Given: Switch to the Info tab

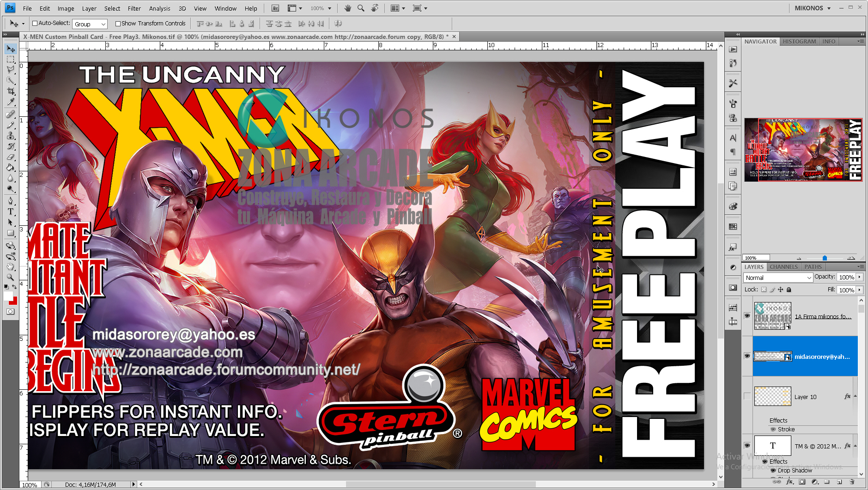Looking at the screenshot, I should tap(829, 42).
